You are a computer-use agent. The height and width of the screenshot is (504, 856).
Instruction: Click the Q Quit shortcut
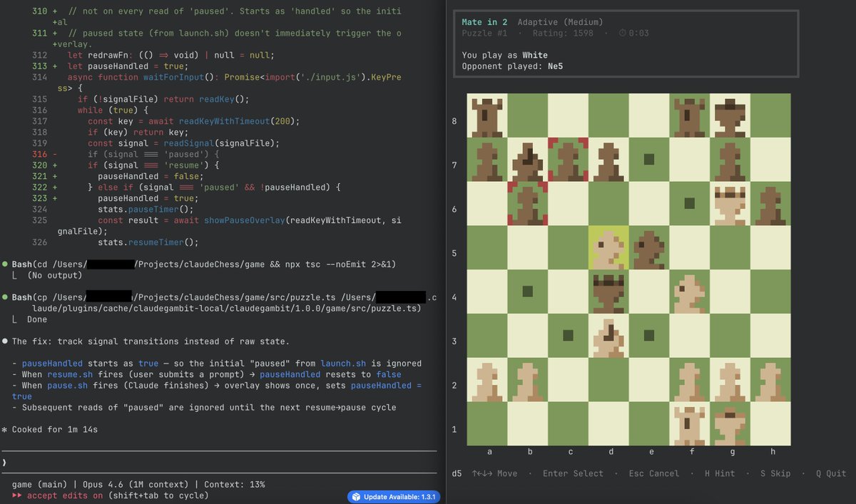click(x=831, y=473)
